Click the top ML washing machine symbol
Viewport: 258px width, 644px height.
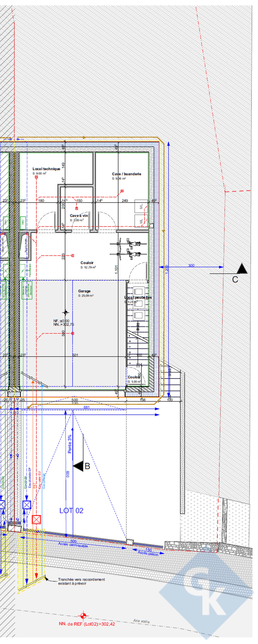(141, 206)
